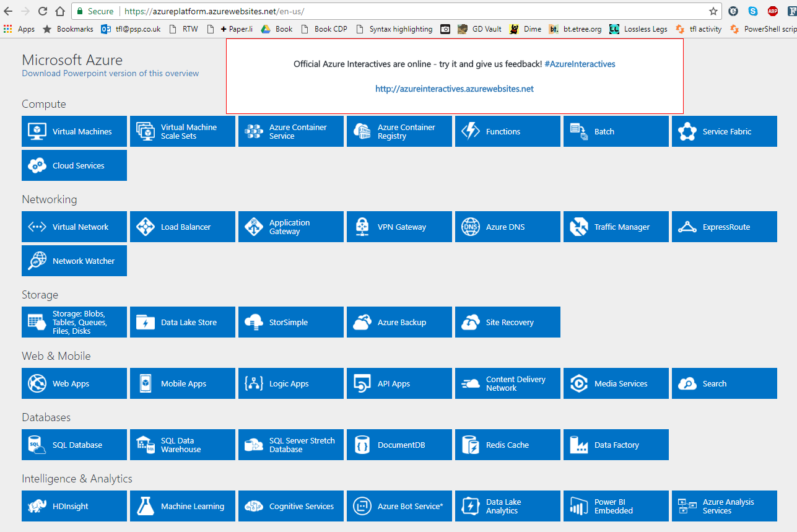The height and width of the screenshot is (532, 797).
Task: Open the Content Delivery Network tile
Action: 507,383
